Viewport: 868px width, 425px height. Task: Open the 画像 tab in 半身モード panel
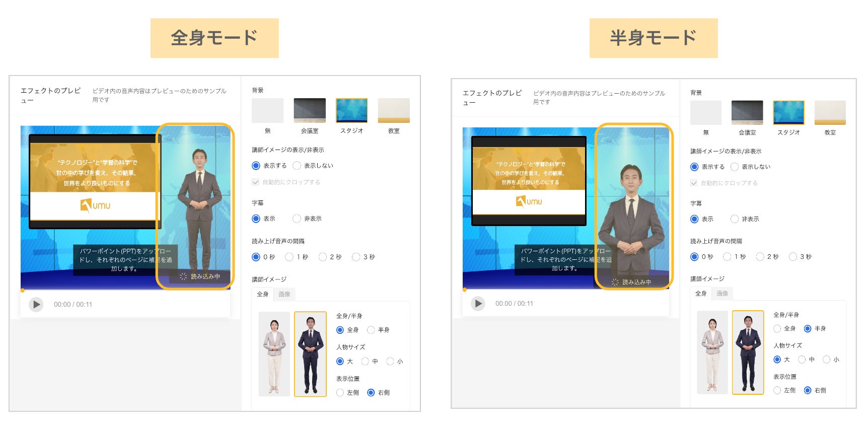coord(722,294)
